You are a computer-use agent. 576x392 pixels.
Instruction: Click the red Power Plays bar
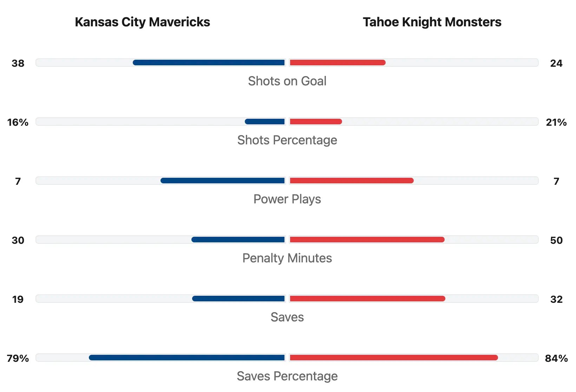[x=352, y=181]
